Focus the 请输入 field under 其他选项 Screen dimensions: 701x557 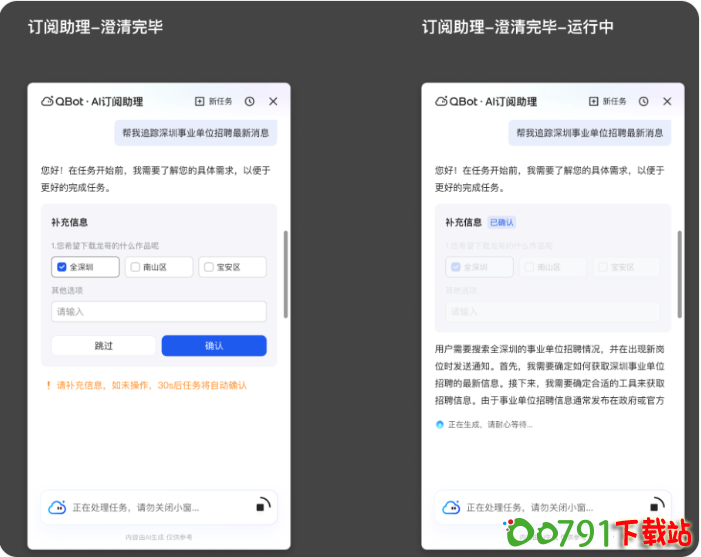[159, 312]
